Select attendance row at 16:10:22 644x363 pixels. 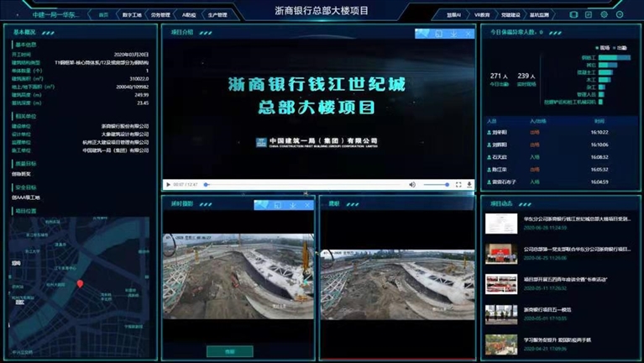click(x=562, y=133)
